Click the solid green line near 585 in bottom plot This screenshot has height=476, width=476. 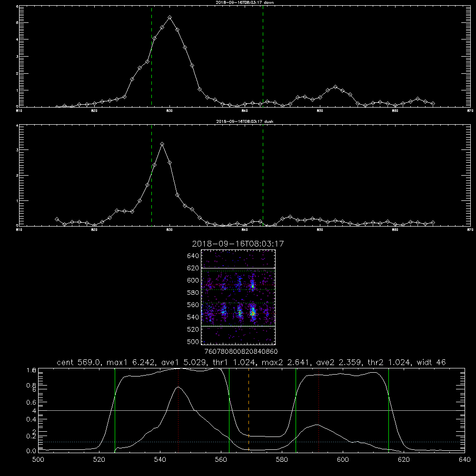point(296,410)
